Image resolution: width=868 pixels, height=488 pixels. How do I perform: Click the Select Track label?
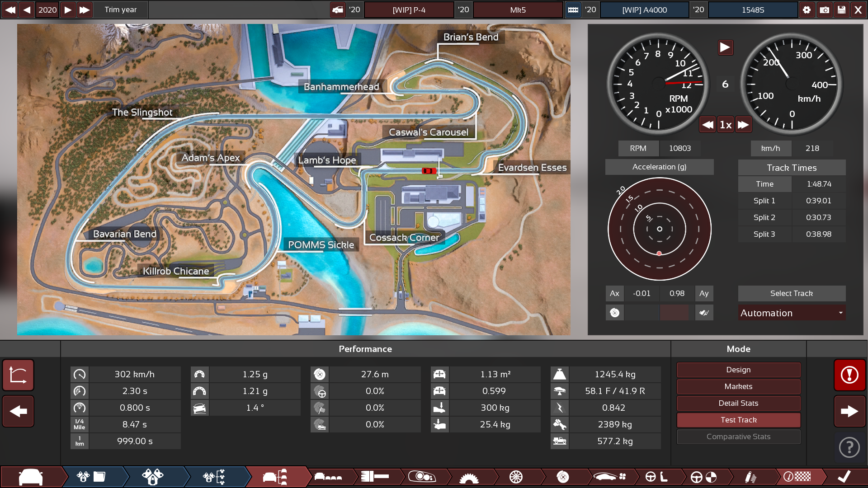pyautogui.click(x=792, y=293)
